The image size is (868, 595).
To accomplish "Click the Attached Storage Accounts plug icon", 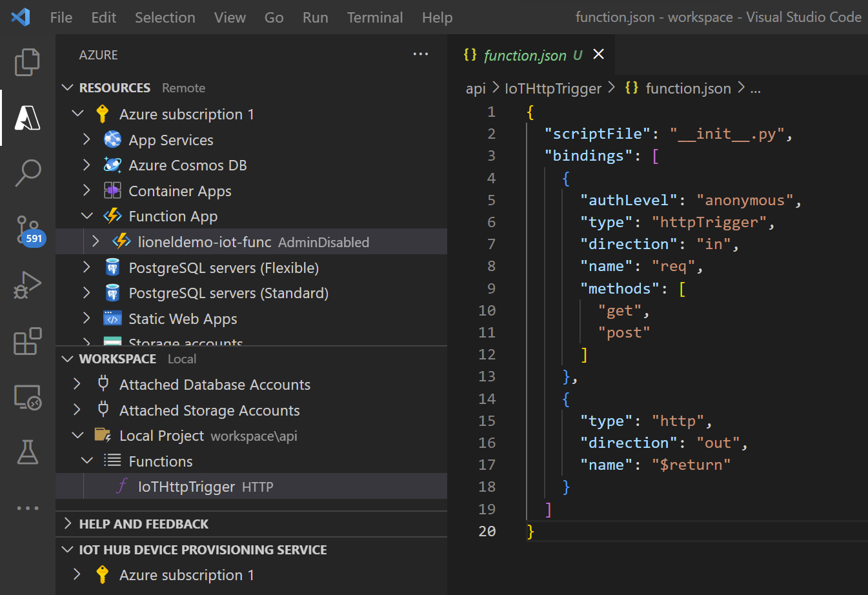I will coord(103,410).
